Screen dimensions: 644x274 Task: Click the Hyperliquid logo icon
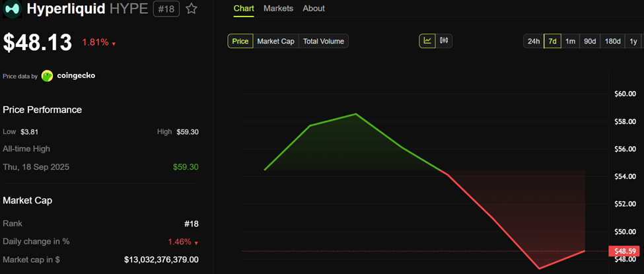pyautogui.click(x=13, y=9)
